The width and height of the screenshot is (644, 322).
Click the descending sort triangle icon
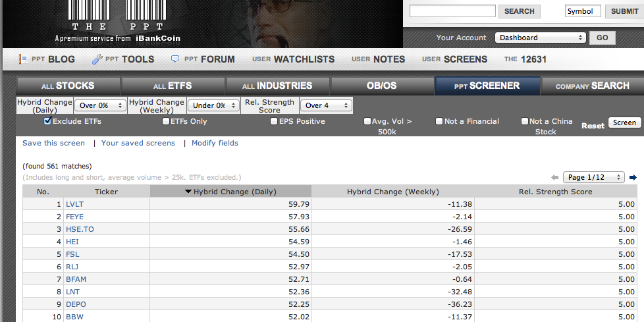pos(188,192)
